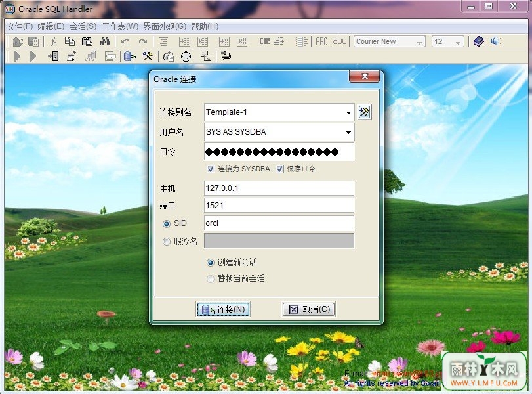Expand the 用户名 SYS AS SYSDBA dropdown

click(x=348, y=132)
